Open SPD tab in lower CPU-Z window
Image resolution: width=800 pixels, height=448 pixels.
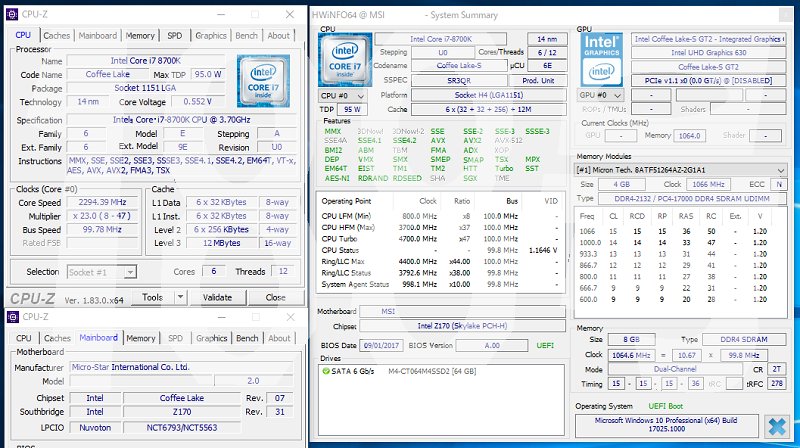click(175, 338)
